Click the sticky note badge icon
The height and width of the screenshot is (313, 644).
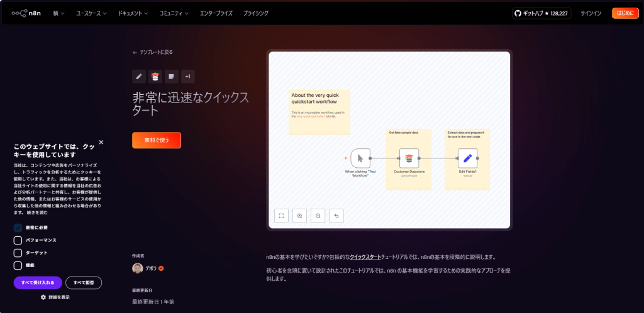[x=171, y=76]
